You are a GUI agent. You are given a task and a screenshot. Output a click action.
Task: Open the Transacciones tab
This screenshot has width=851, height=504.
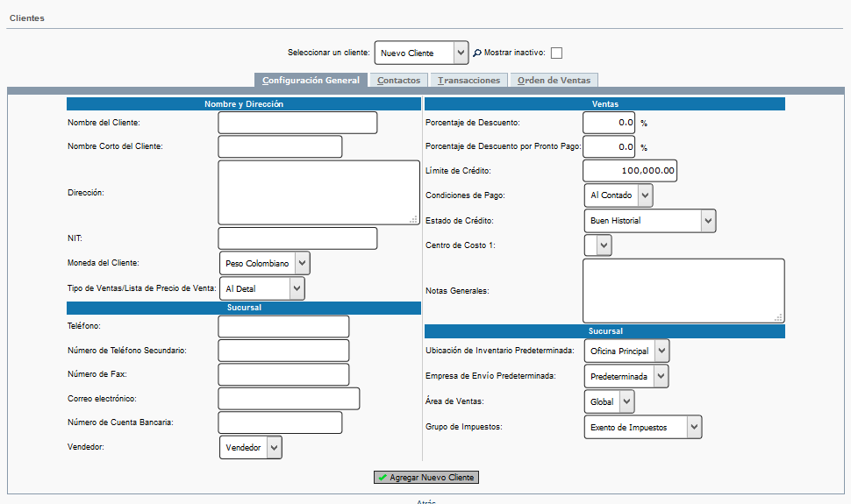pos(468,80)
